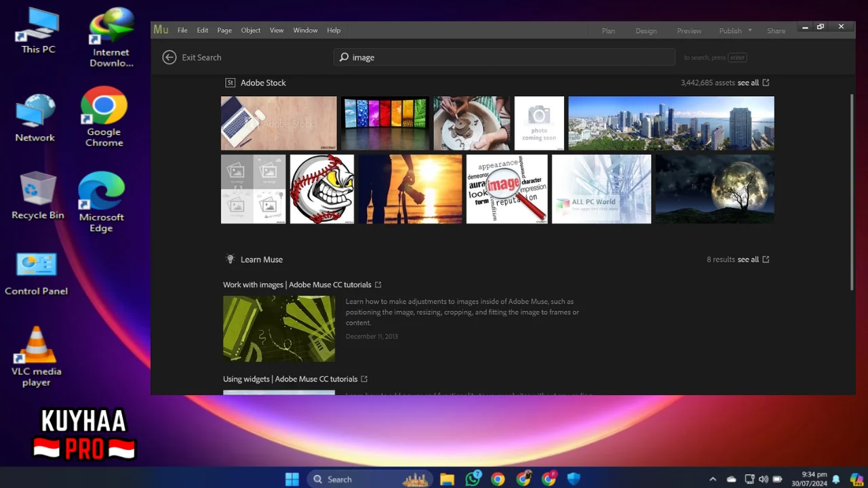The width and height of the screenshot is (868, 488).
Task: Click the 3,442,685 assets count text
Action: click(x=708, y=83)
